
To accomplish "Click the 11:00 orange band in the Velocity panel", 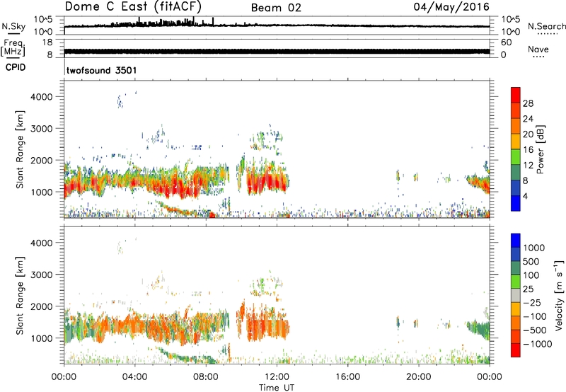I will (267, 329).
